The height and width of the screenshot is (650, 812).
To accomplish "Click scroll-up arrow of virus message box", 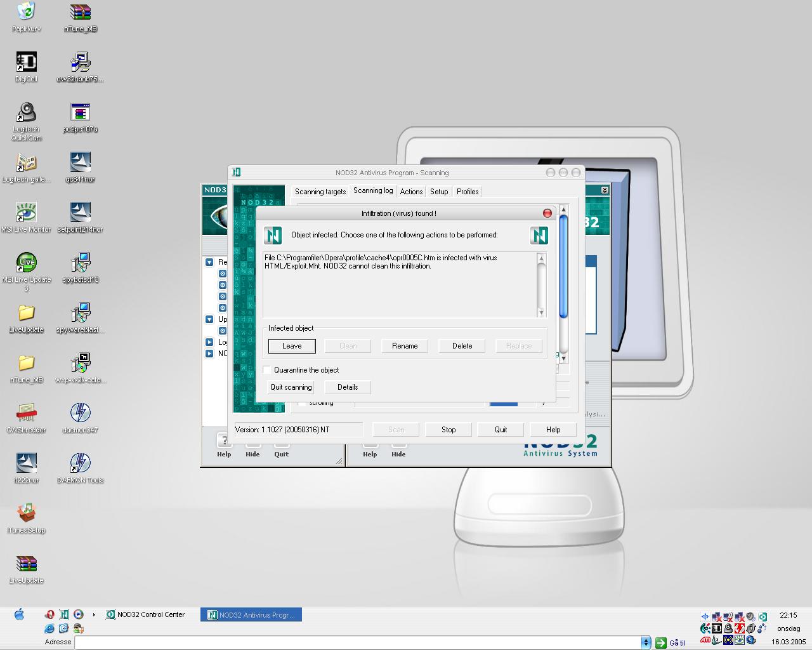I will [541, 258].
